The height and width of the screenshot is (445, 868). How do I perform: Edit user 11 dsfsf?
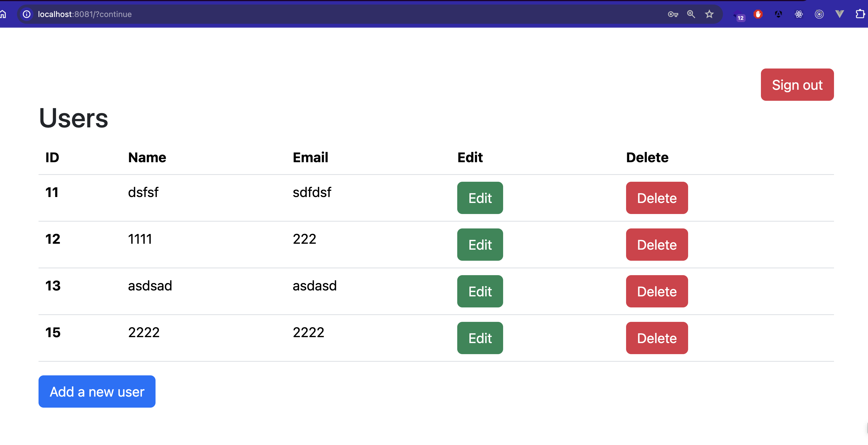pyautogui.click(x=480, y=198)
